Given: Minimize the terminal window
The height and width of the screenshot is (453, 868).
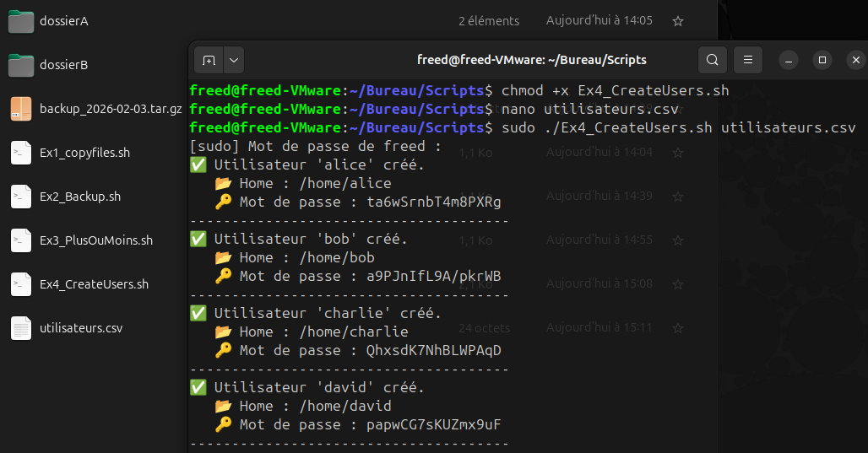Looking at the screenshot, I should point(788,60).
